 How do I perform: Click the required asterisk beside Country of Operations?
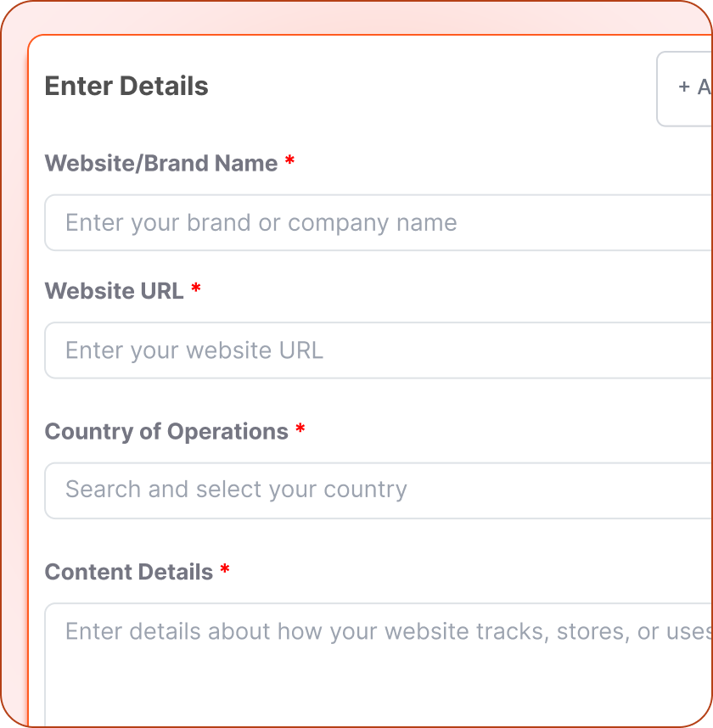[x=301, y=429]
